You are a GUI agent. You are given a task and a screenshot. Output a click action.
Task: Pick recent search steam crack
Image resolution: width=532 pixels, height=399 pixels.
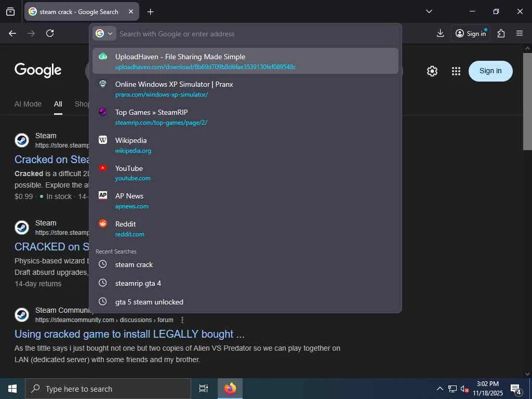(x=245, y=264)
